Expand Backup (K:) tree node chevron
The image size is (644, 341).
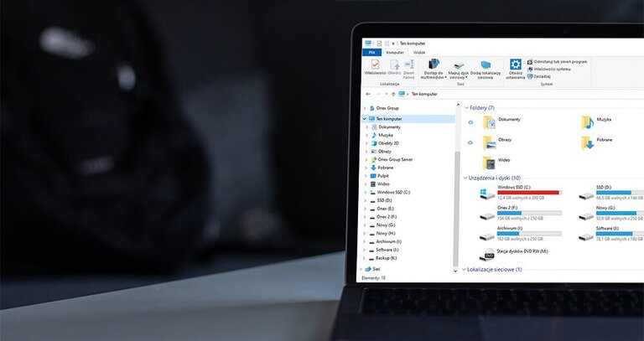pos(364,258)
